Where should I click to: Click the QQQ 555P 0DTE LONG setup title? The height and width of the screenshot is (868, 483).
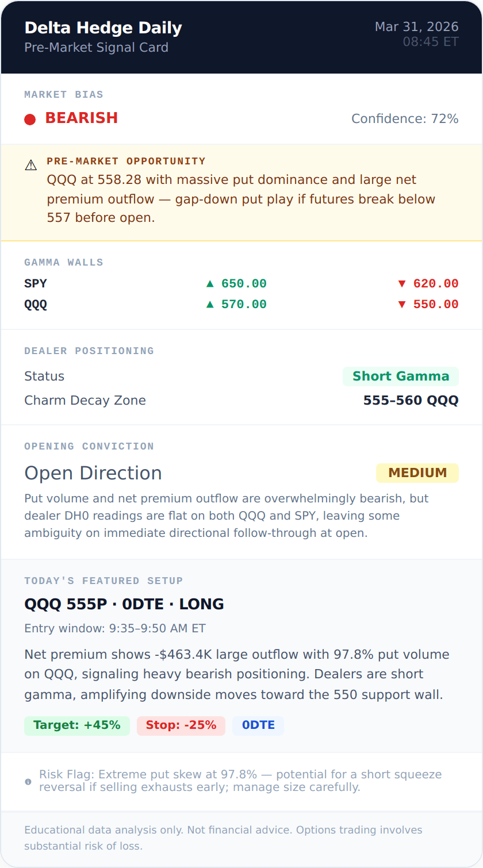click(124, 604)
